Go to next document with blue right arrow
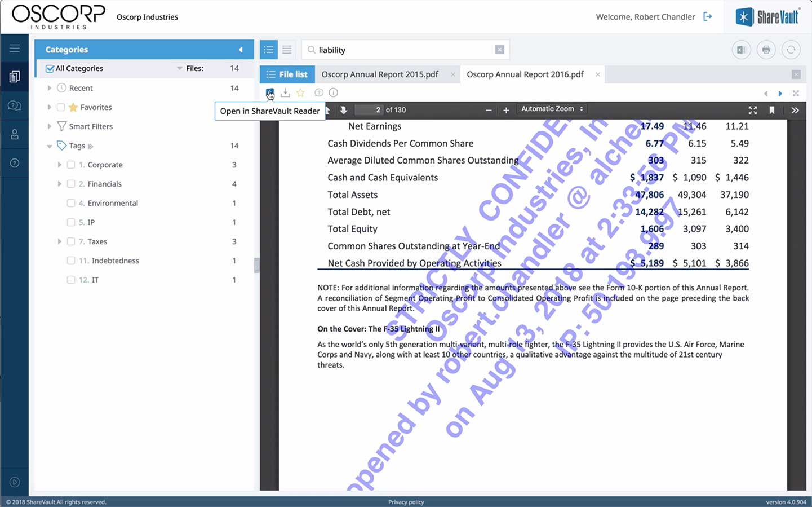Viewport: 812px width, 507px height. pos(780,93)
